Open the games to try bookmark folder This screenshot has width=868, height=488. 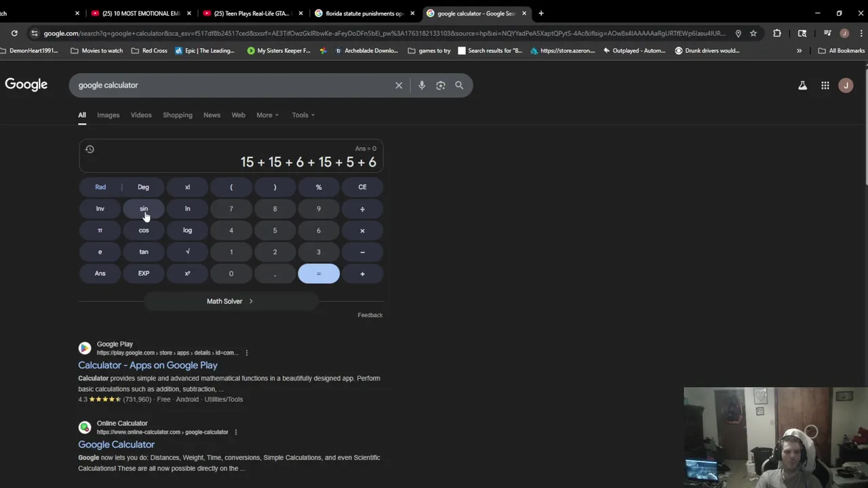tap(429, 50)
